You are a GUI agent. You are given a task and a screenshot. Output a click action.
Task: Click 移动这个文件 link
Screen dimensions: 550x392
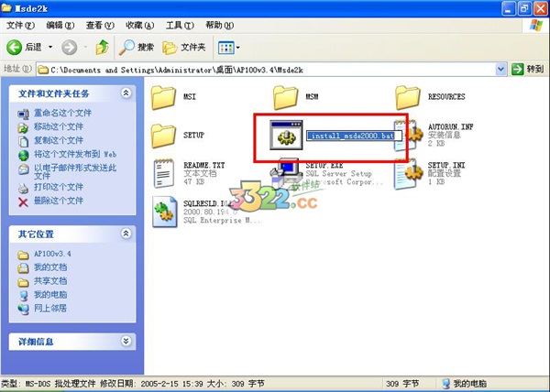59,126
